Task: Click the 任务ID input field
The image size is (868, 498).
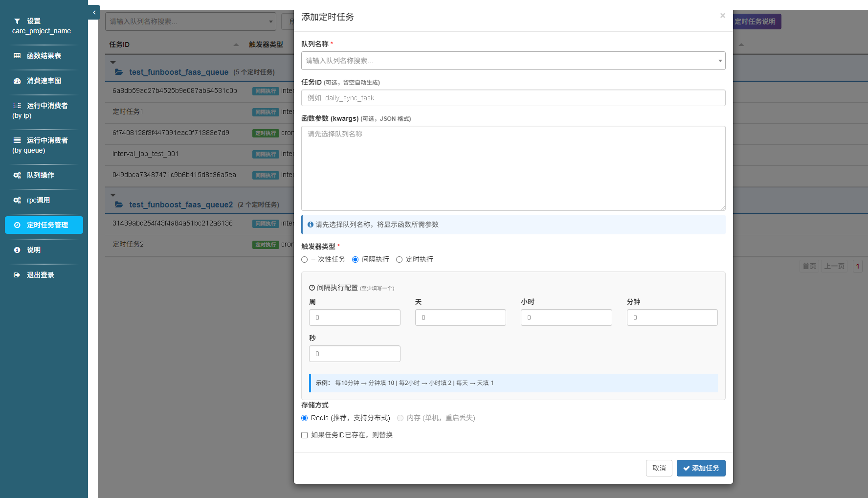Action: click(513, 98)
